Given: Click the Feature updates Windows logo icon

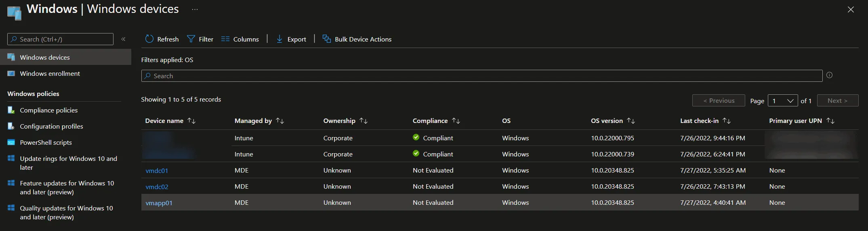Looking at the screenshot, I should (x=11, y=183).
